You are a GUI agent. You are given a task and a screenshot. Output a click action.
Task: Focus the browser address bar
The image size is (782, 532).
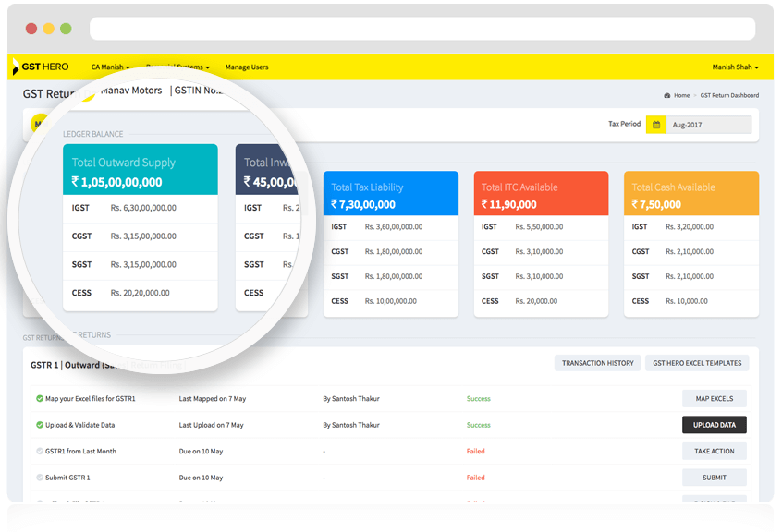tap(422, 29)
